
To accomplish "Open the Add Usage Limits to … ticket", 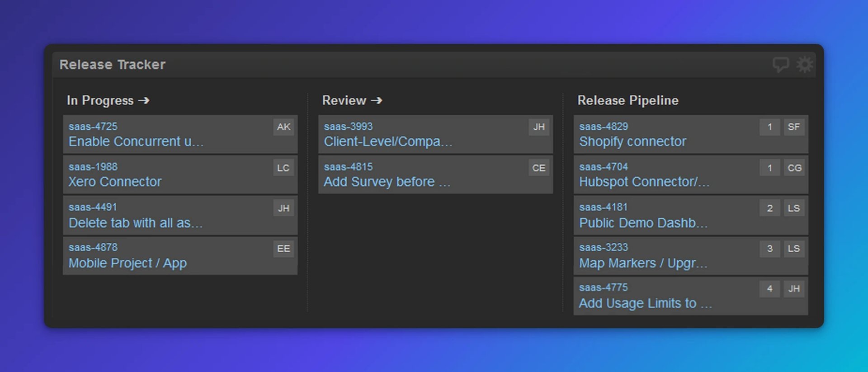I will click(x=646, y=303).
